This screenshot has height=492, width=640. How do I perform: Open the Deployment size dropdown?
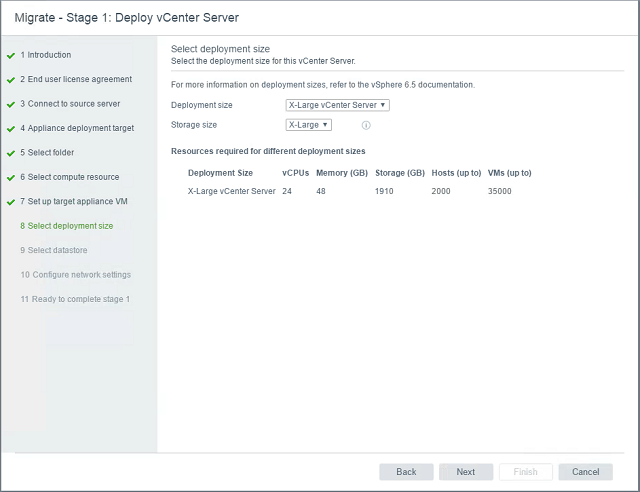(337, 105)
